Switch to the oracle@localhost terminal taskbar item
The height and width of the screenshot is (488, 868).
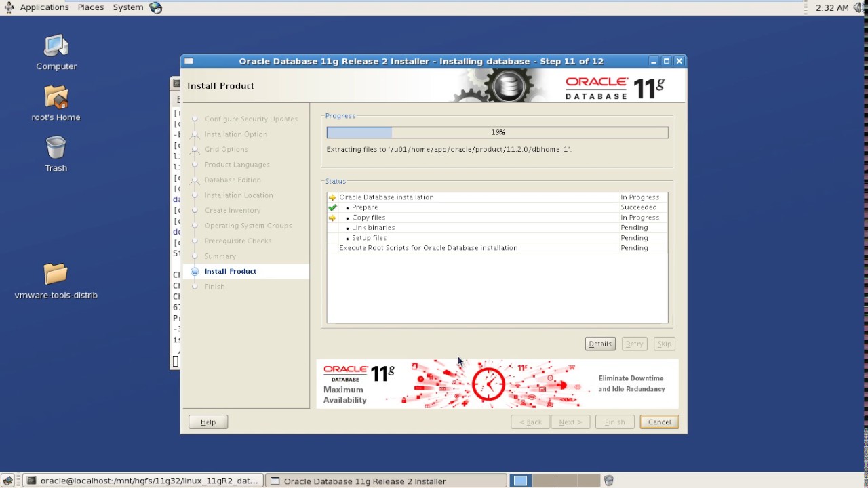click(x=142, y=481)
